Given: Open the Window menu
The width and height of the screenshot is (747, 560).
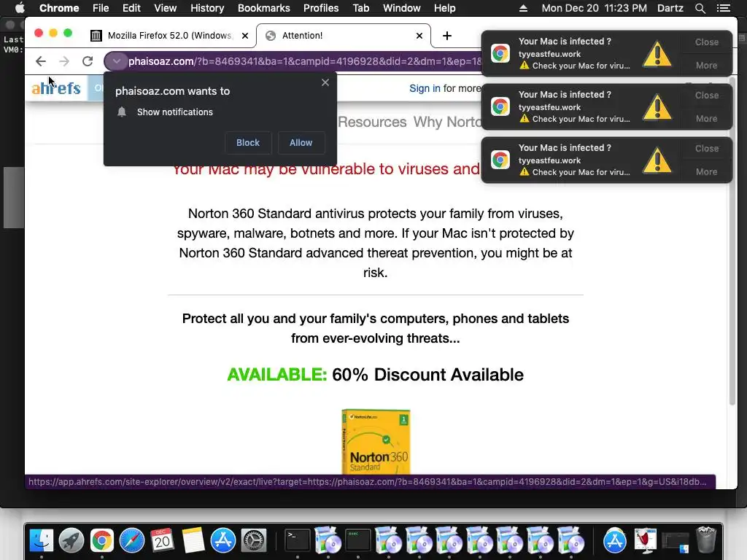Looking at the screenshot, I should (x=402, y=8).
